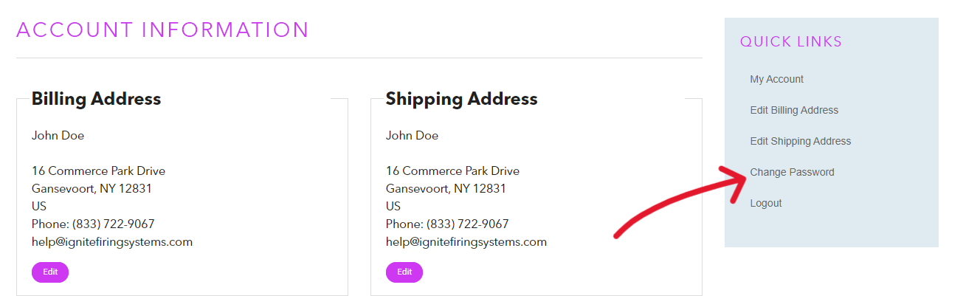The height and width of the screenshot is (296, 980).
Task: Click the Quick Links sidebar heading
Action: click(x=790, y=42)
